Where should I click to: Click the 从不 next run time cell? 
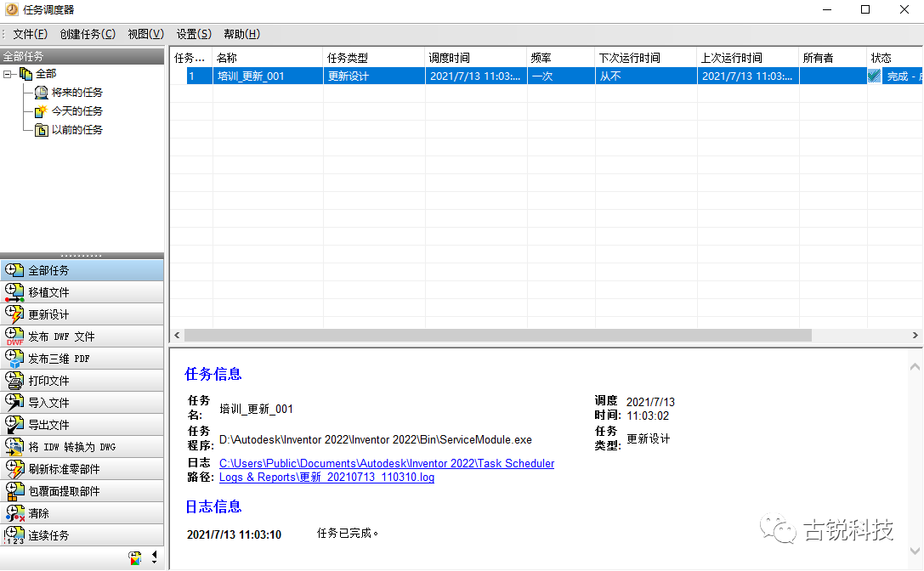(x=646, y=76)
